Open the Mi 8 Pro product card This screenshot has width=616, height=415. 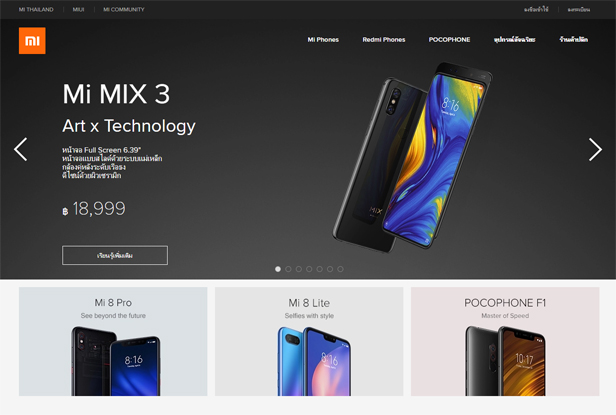pos(113,342)
